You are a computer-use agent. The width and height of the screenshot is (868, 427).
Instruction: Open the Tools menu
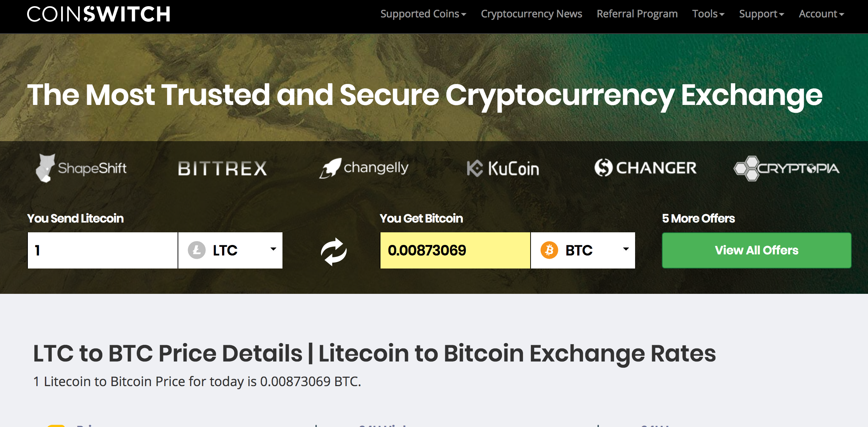click(x=708, y=14)
